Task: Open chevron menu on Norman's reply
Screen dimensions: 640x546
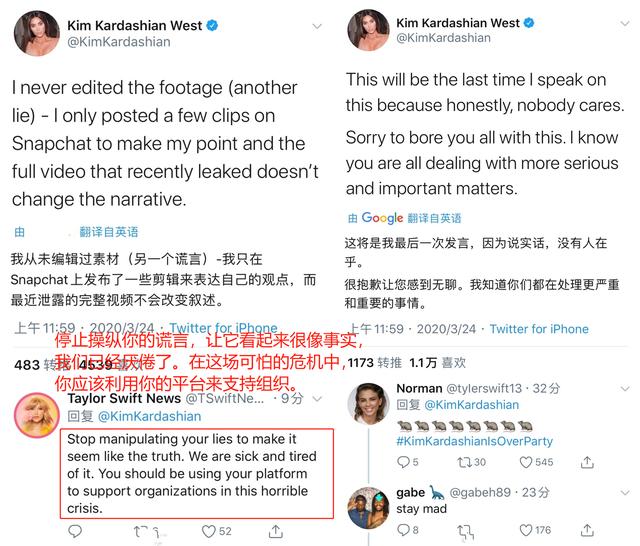Action: (x=625, y=389)
